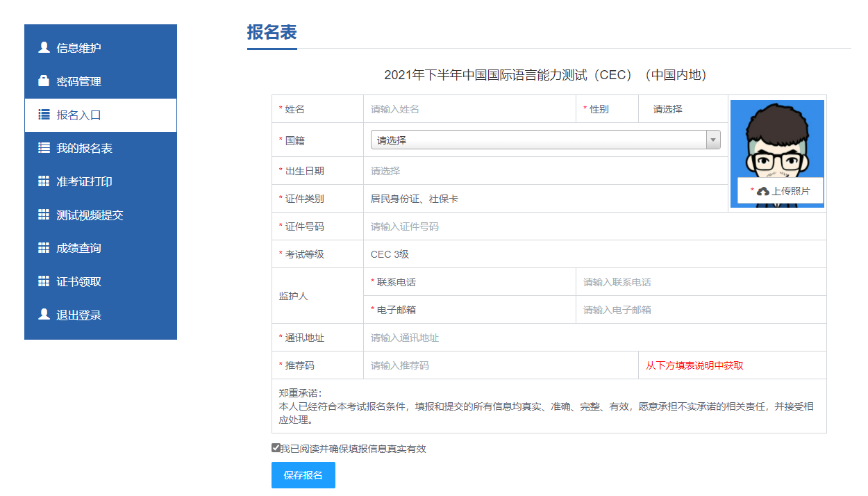This screenshot has height=496, width=868.
Task: Click the CEC 3级 exam level value
Action: pos(390,254)
